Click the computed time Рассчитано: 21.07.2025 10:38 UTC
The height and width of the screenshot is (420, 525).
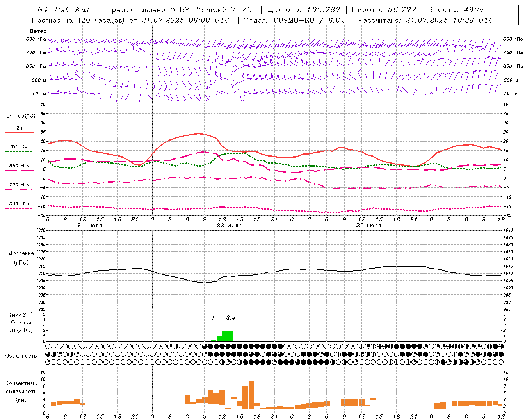pos(426,20)
